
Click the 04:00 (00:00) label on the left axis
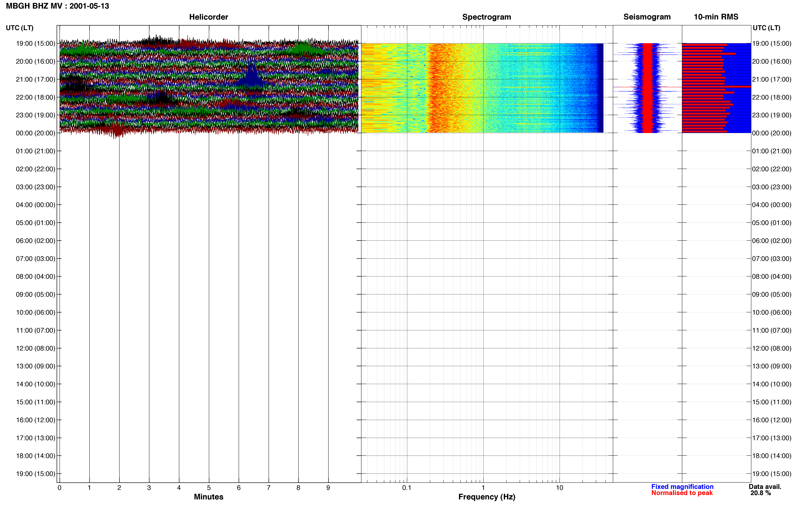(36, 205)
